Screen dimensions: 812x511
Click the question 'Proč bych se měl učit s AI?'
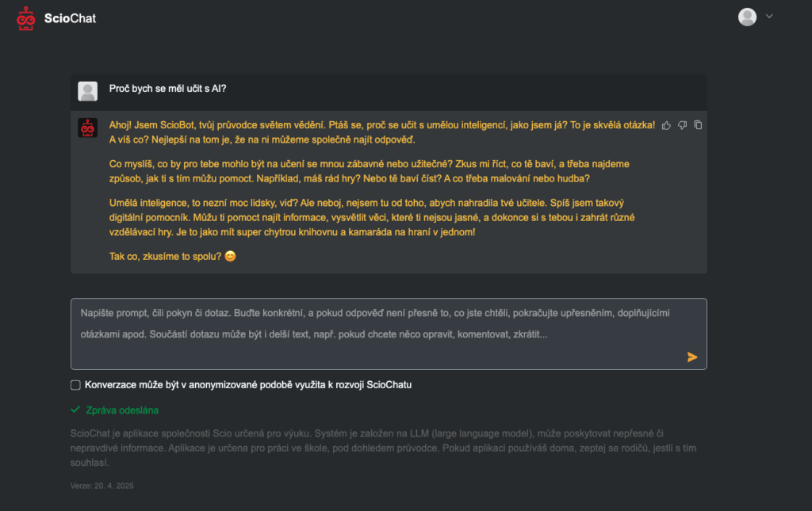tap(167, 89)
